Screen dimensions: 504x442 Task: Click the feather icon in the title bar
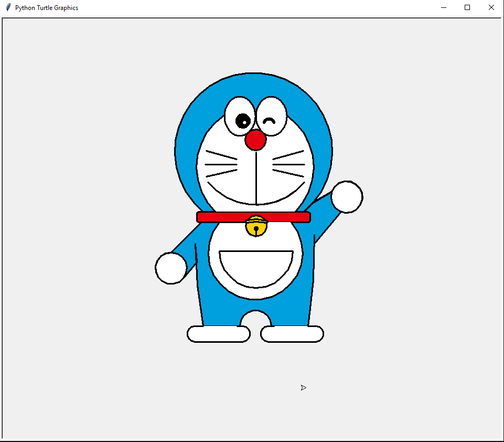[x=8, y=7]
